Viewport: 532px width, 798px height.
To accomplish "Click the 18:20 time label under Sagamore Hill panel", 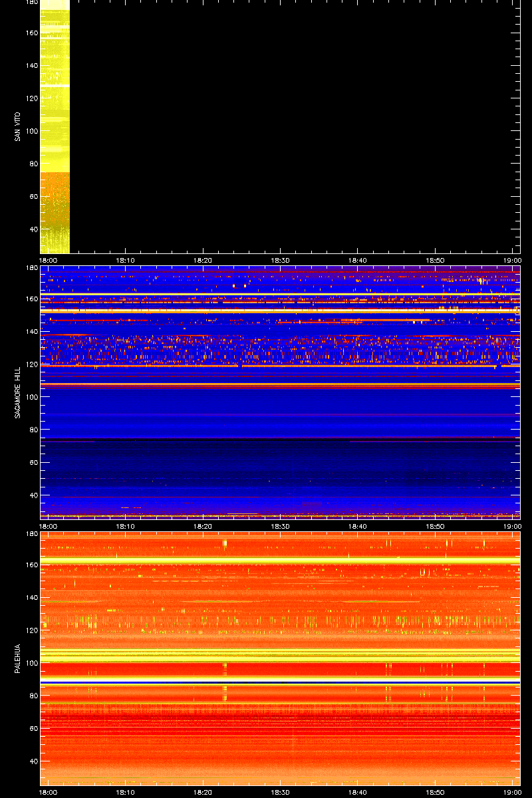I will (x=203, y=527).
